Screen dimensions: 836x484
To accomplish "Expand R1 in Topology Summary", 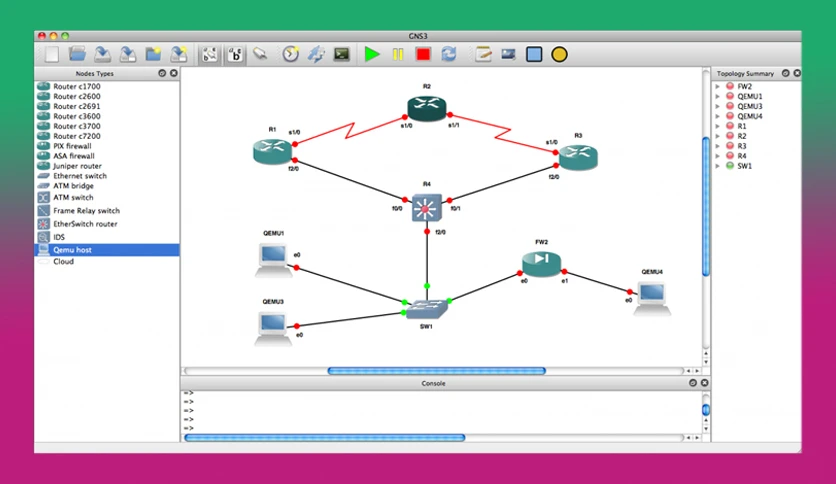I will click(x=718, y=126).
